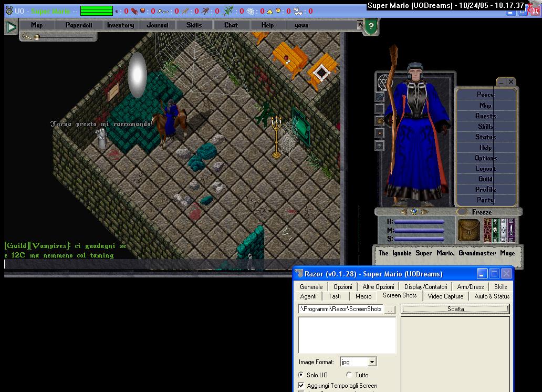Expand the Image Format jpg dropdown
Image resolution: width=542 pixels, height=392 pixels.
point(372,362)
